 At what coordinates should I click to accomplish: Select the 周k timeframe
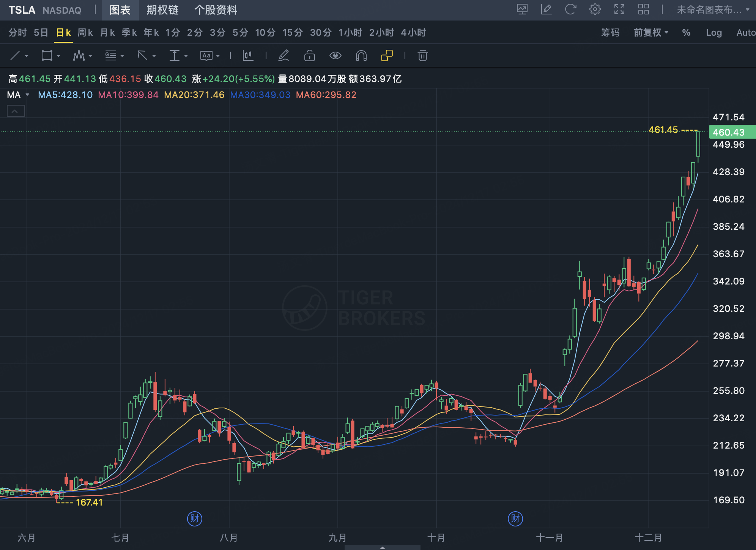pos(85,33)
